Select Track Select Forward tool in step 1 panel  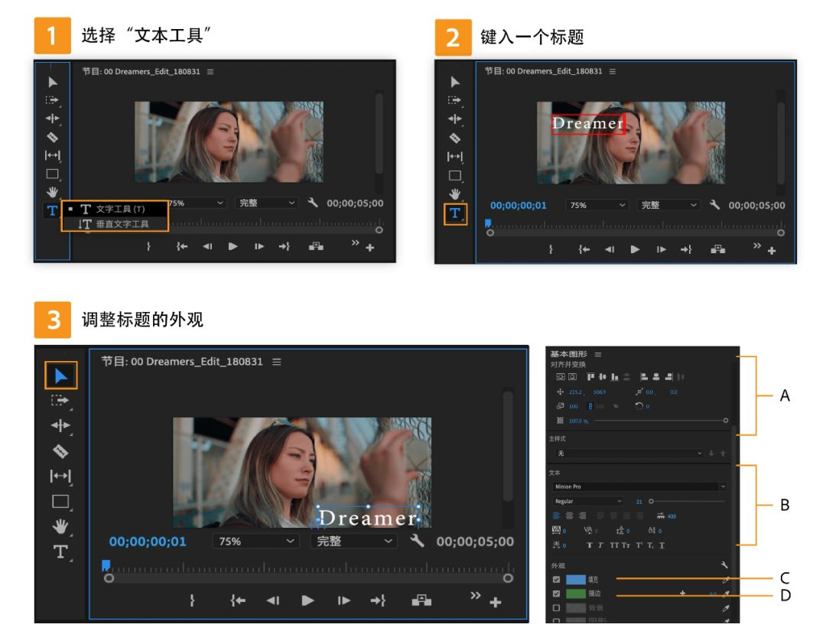point(52,100)
